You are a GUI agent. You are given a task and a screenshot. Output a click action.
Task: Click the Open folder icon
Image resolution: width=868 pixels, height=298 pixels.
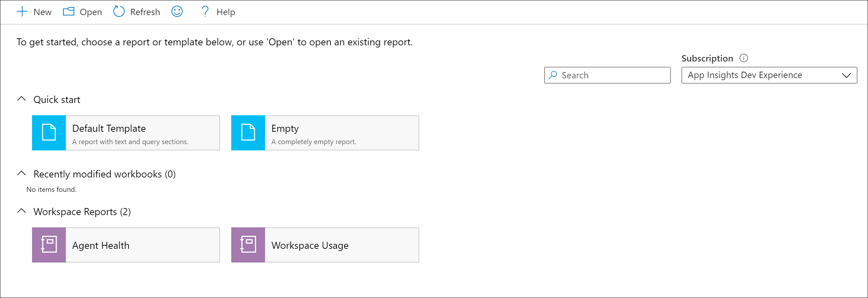coord(69,12)
